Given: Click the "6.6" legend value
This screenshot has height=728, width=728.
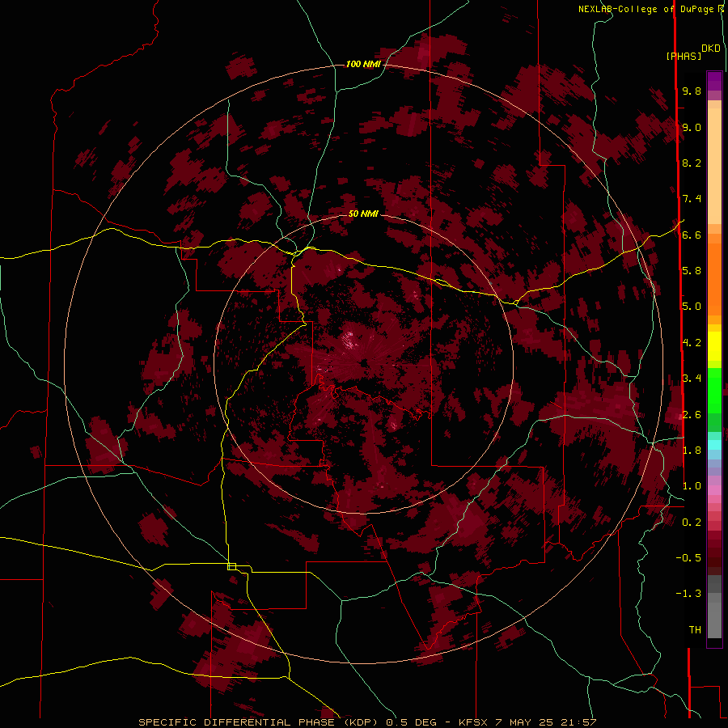Looking at the screenshot, I should pyautogui.click(x=692, y=235).
